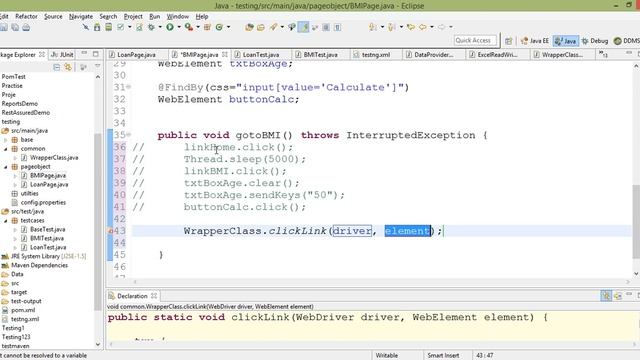The image size is (640, 360).
Task: Collapse All in Package Explorer
Action: (57, 67)
